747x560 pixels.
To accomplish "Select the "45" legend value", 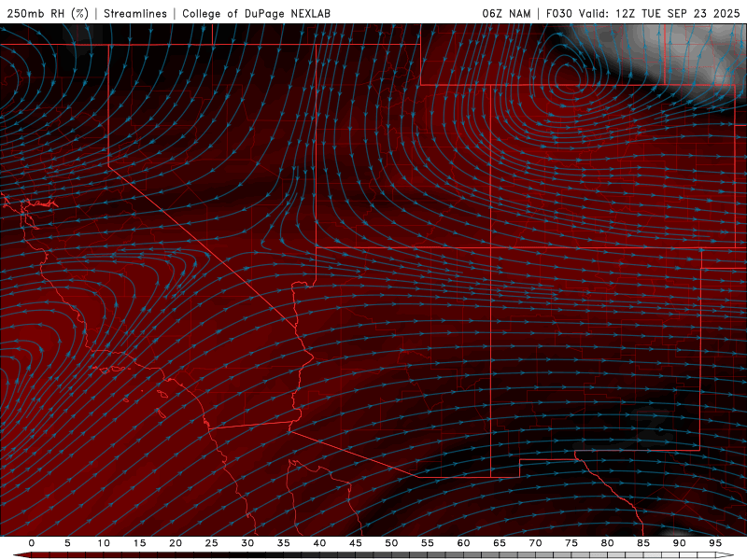I will 356,543.
